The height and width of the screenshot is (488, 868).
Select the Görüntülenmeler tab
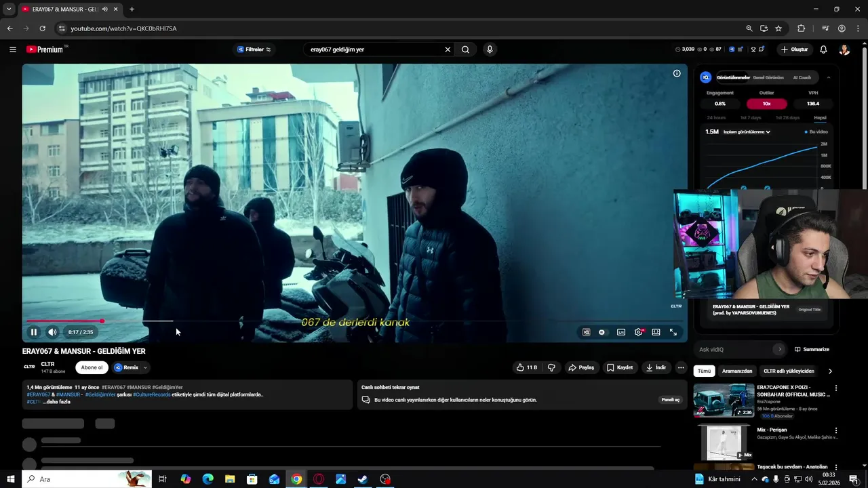[733, 77]
